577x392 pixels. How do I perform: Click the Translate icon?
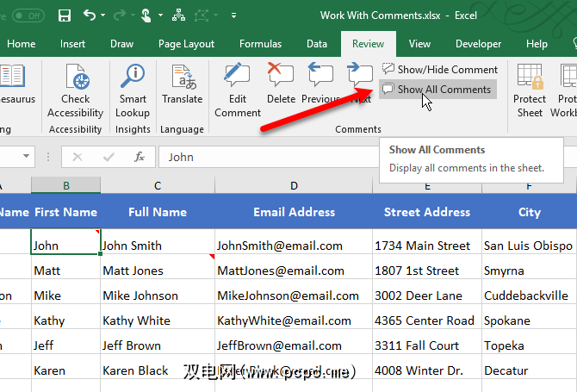pyautogui.click(x=182, y=86)
